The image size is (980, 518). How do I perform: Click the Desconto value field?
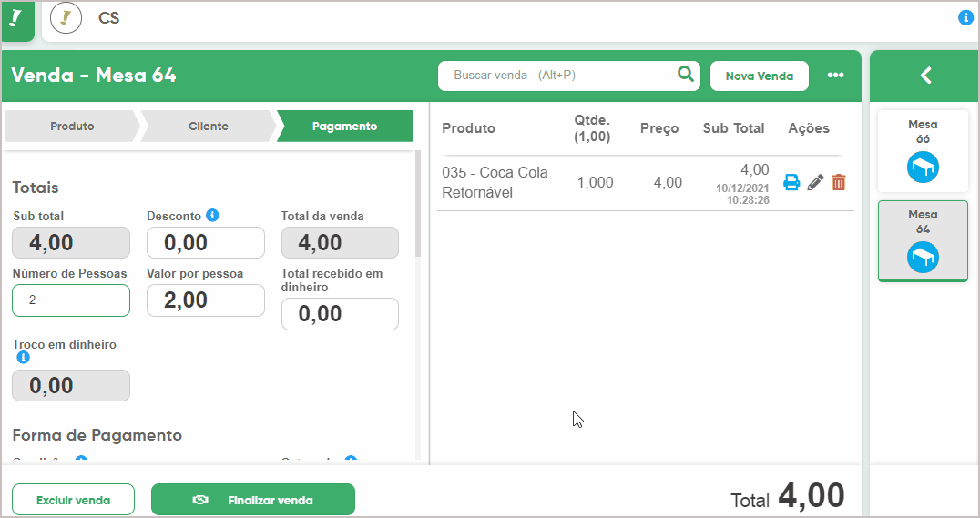pyautogui.click(x=206, y=242)
